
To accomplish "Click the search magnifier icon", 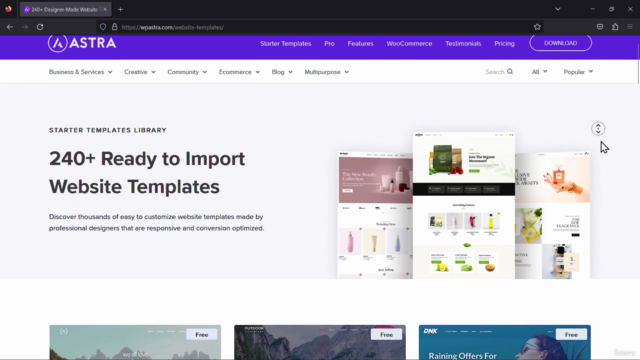I will [510, 72].
